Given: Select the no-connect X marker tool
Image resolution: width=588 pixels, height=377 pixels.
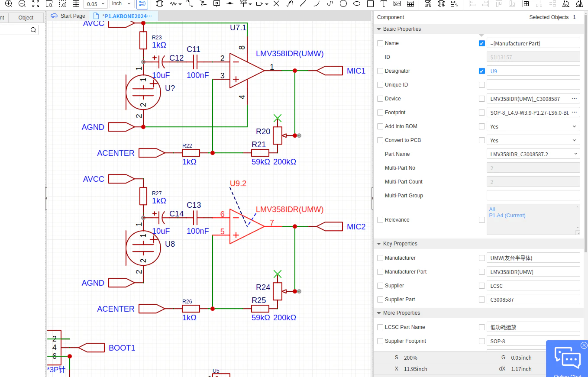Looking at the screenshot, I should 276,4.
